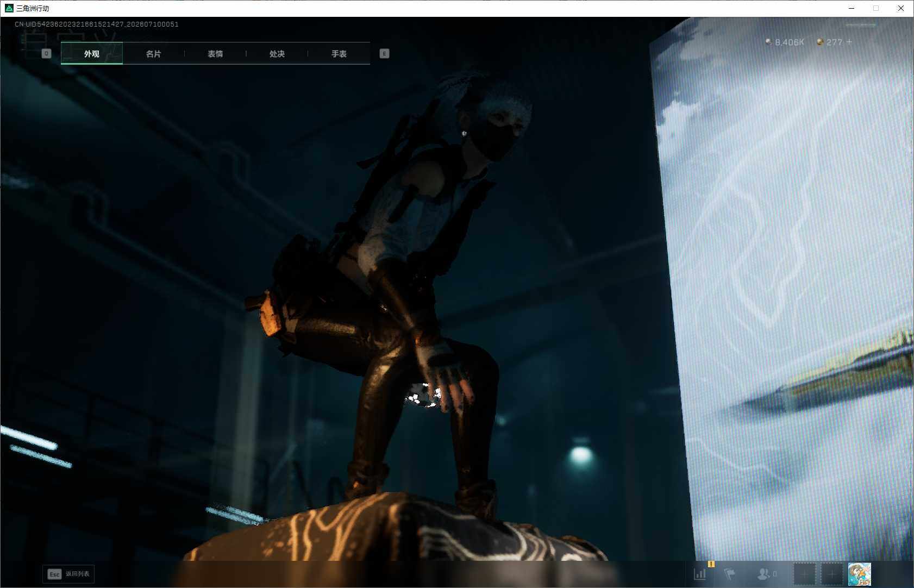Click the flag icon in bottom bar

(x=729, y=574)
